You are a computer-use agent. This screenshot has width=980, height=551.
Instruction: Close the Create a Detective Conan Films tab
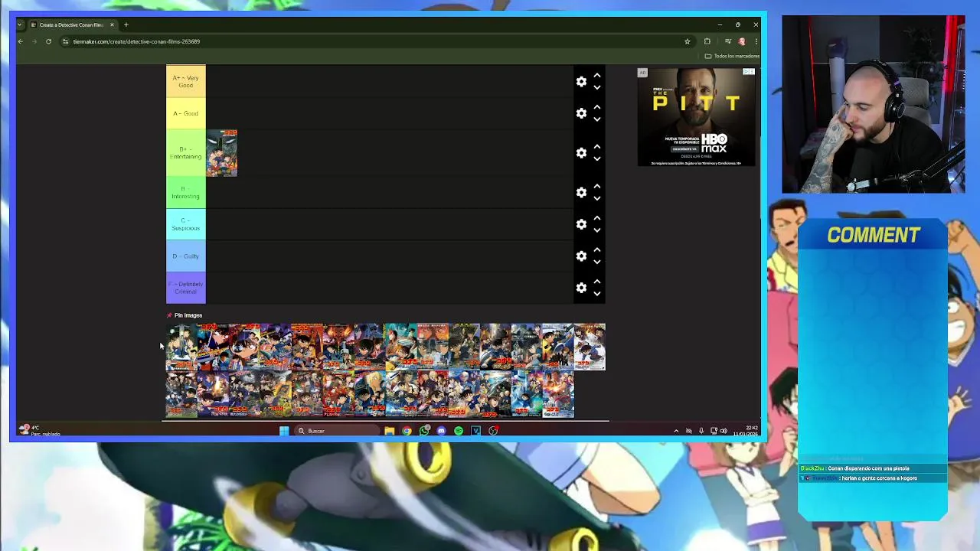pos(112,24)
